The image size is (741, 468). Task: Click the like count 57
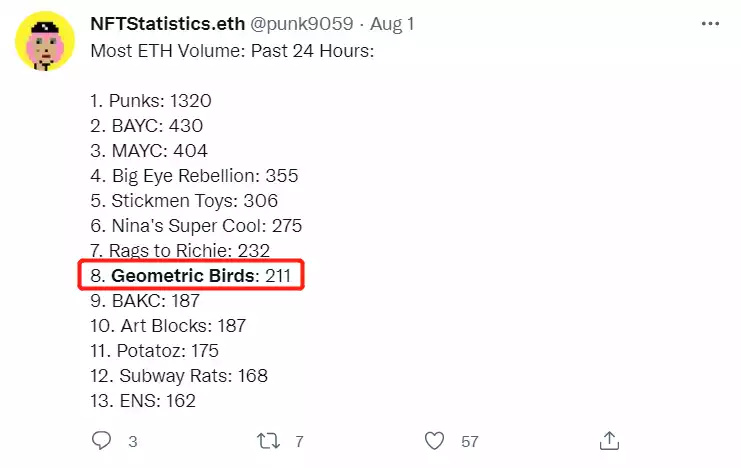(469, 441)
